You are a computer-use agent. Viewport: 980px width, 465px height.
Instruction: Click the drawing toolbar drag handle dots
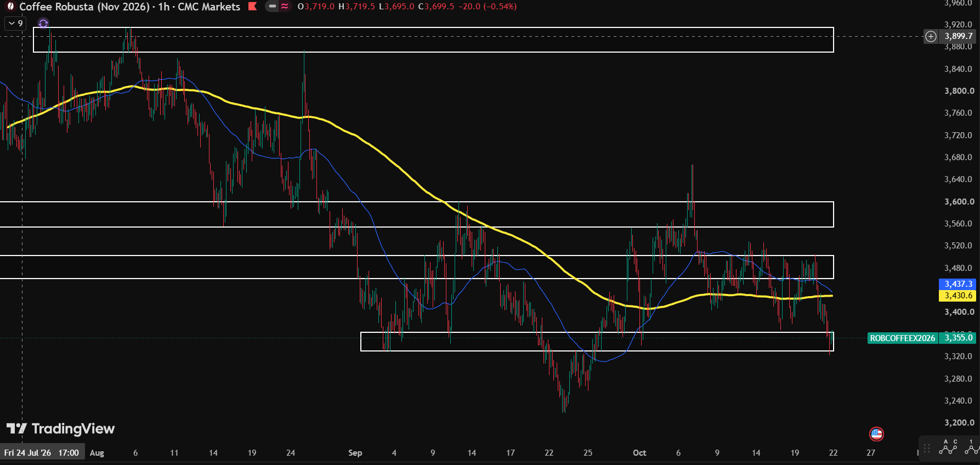coord(926,448)
